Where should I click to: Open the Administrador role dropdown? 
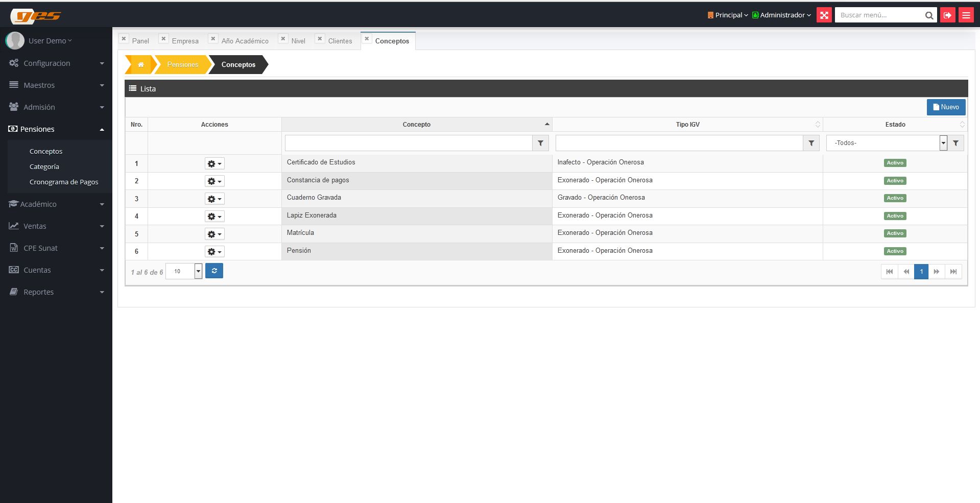coord(782,15)
